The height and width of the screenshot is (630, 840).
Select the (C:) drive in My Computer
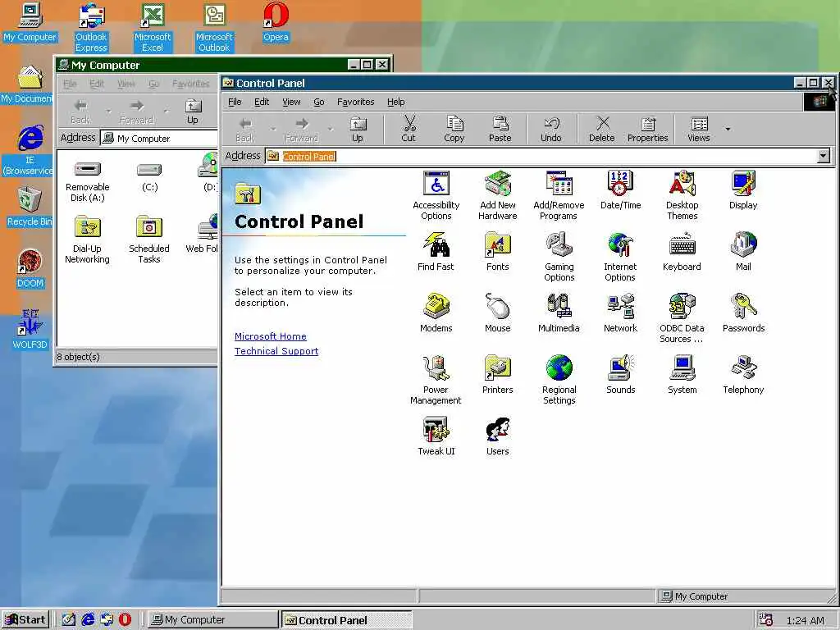click(x=149, y=177)
